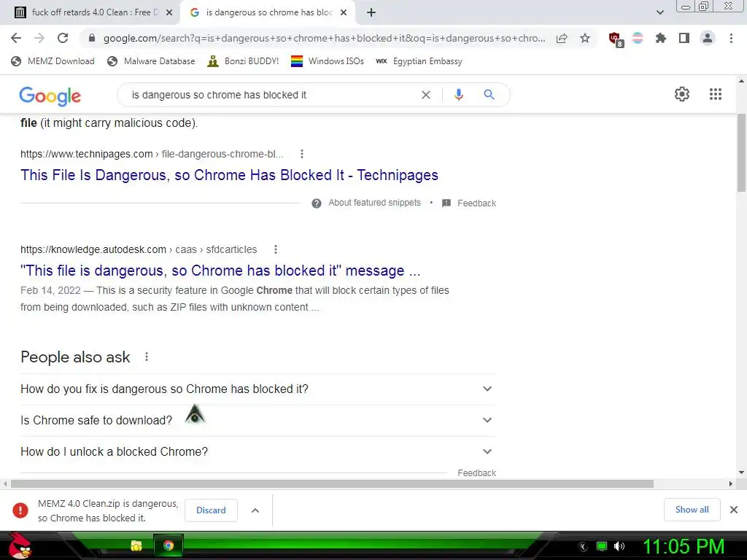Open the Google apps grid

tap(716, 94)
